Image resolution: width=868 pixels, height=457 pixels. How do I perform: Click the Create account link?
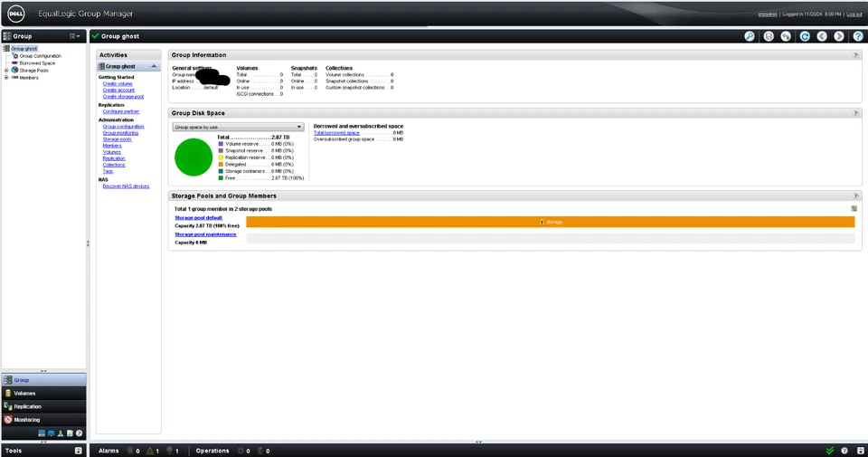118,90
